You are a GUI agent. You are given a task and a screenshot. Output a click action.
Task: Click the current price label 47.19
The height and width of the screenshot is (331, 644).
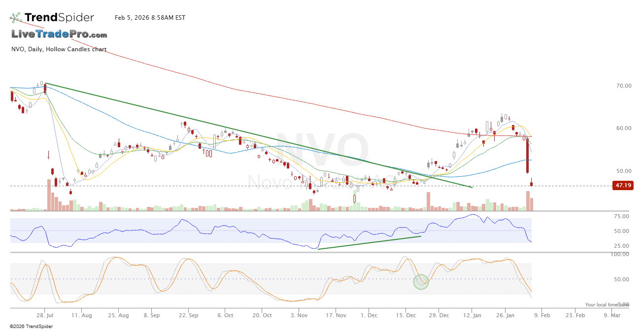(x=622, y=186)
